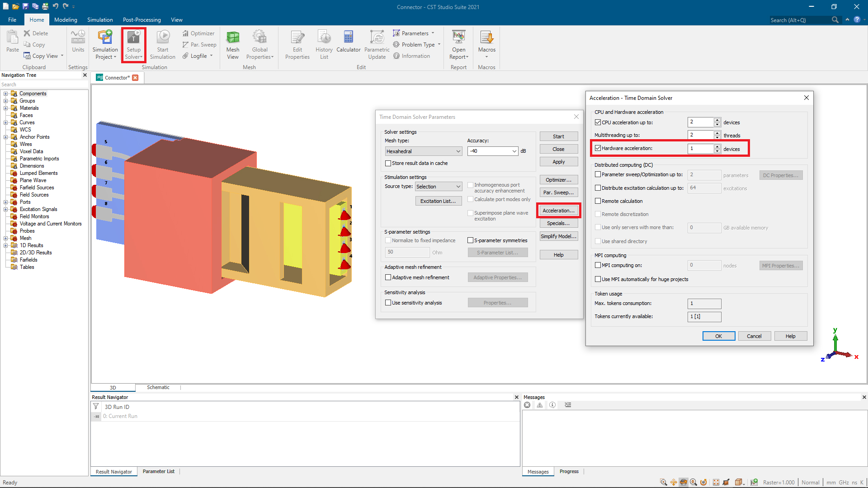Switch to the Post-Processing ribbon tab

(x=142, y=20)
